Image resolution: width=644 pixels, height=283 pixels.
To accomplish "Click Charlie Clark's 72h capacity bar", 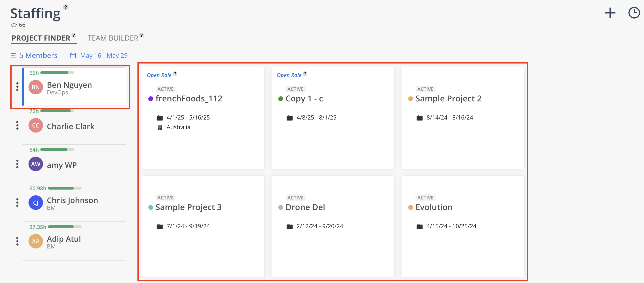I will tap(57, 111).
